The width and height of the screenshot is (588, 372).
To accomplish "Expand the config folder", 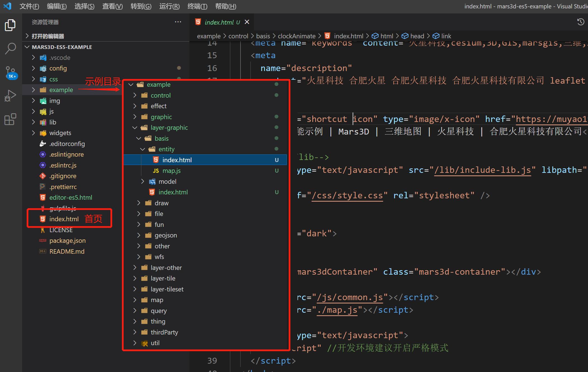I will click(x=34, y=68).
